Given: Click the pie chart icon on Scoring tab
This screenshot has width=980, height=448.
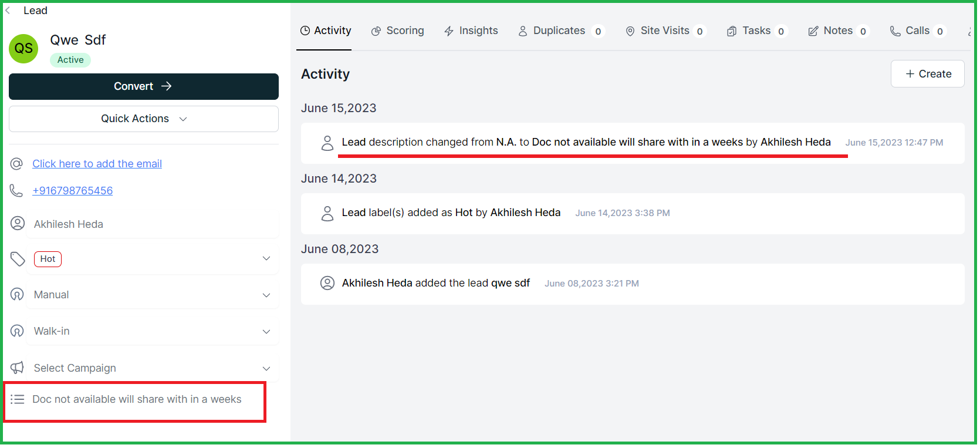Looking at the screenshot, I should click(376, 31).
